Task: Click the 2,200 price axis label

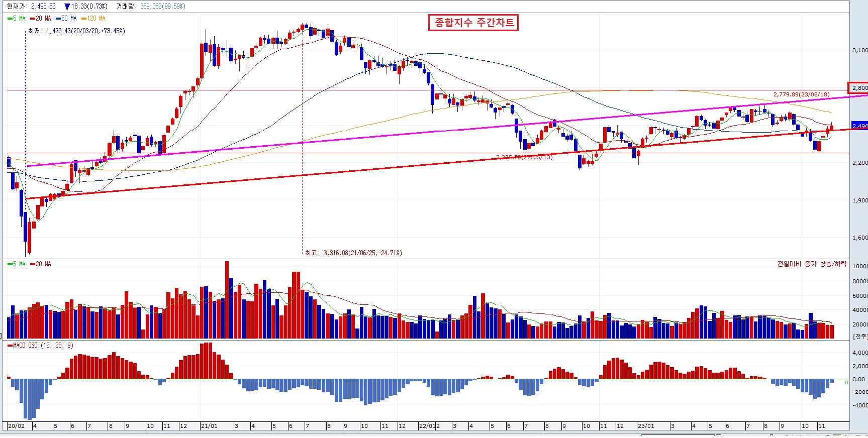Action: tap(860, 163)
